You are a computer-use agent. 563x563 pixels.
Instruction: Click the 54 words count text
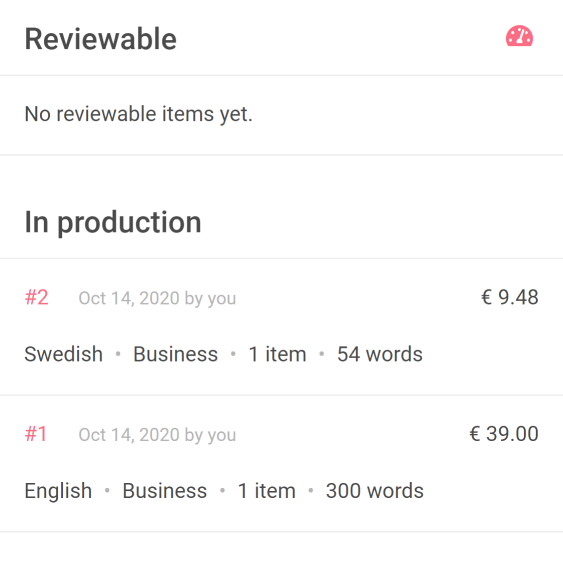380,354
